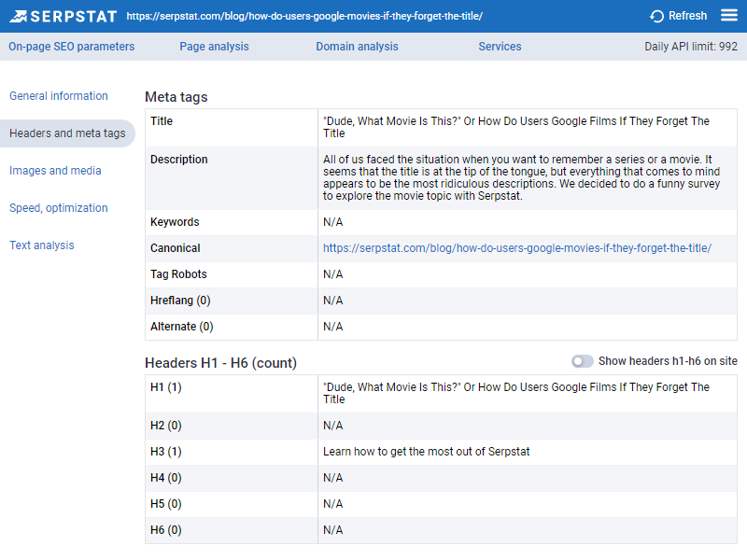Click the H6 N/A value
The height and width of the screenshot is (560, 747).
[x=333, y=530]
